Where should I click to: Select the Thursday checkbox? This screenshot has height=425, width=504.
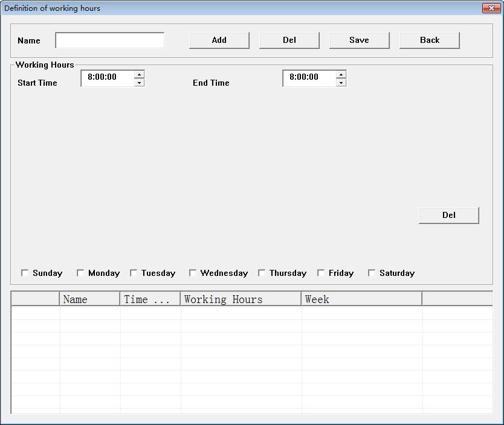click(x=262, y=273)
